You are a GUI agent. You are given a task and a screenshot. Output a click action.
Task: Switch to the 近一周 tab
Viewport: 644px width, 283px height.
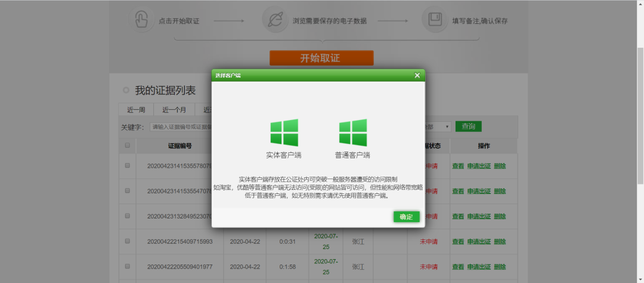point(136,110)
